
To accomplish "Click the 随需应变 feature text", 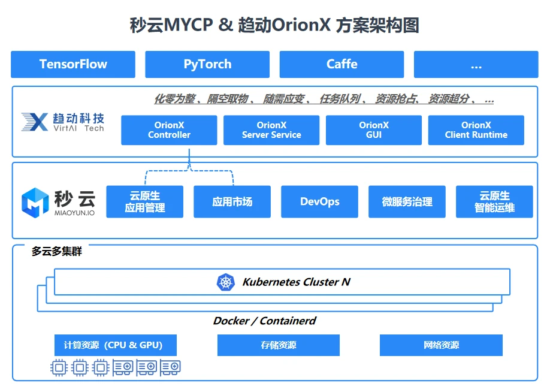I will tap(283, 99).
